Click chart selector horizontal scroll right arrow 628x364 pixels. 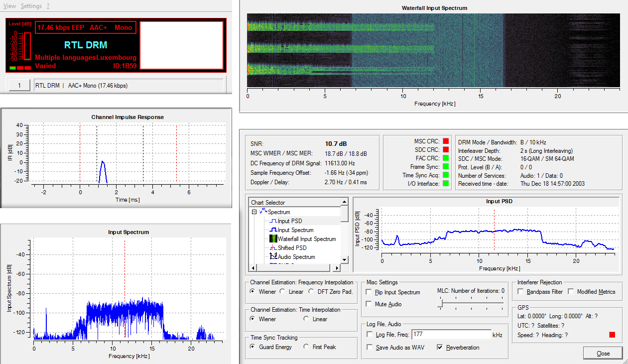point(336,268)
